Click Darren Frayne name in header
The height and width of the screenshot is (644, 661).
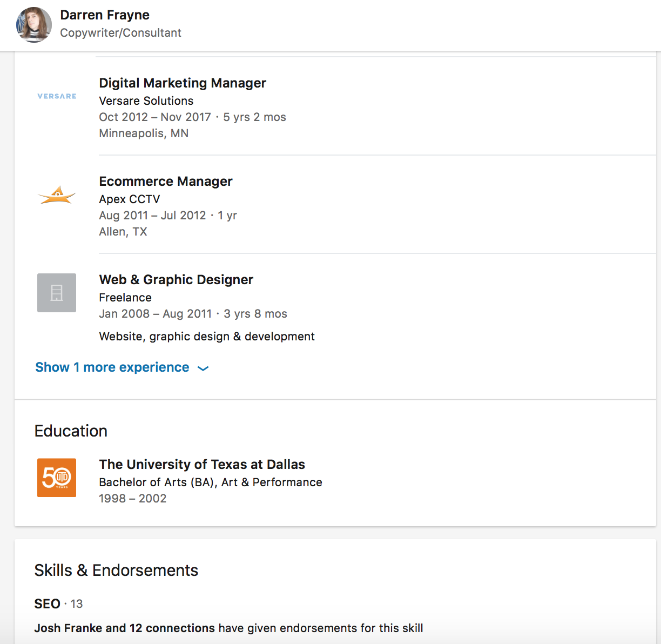(105, 15)
